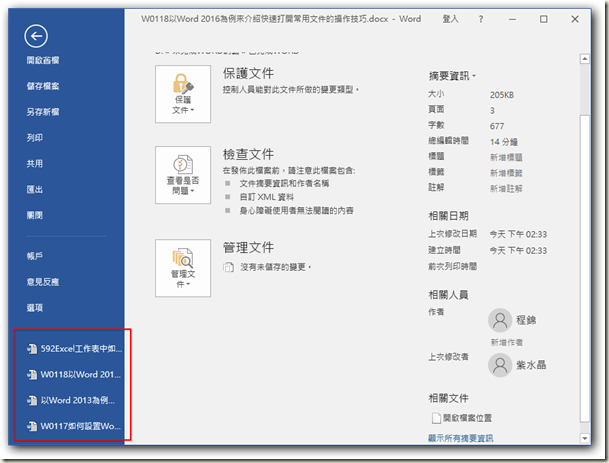Maximize the Word window
The width and height of the screenshot is (609, 463).
[544, 19]
